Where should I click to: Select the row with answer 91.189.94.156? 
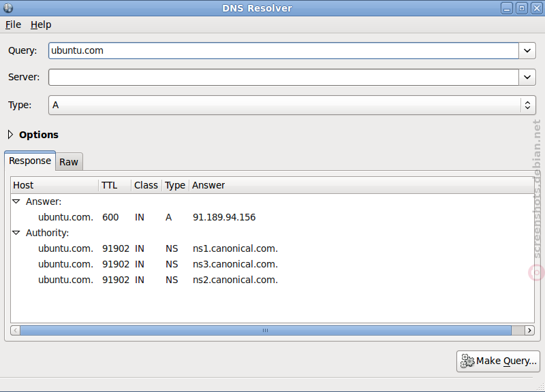pos(272,217)
